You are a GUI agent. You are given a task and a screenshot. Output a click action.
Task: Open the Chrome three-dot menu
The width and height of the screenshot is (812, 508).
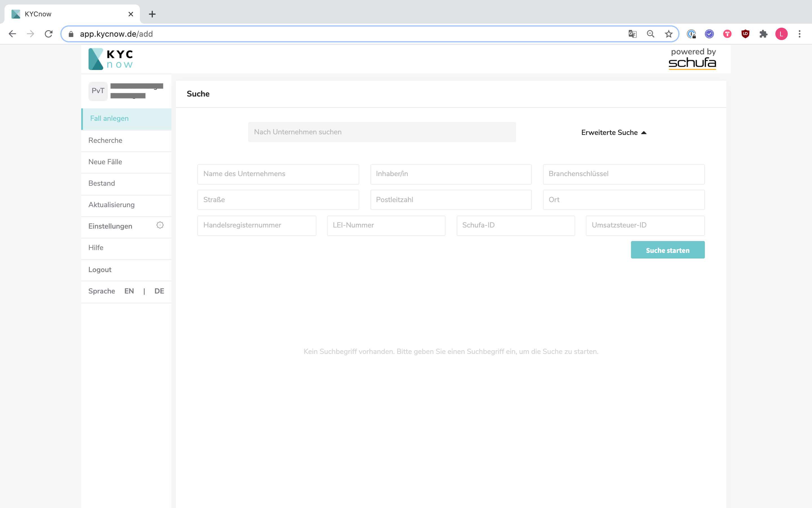(x=800, y=34)
